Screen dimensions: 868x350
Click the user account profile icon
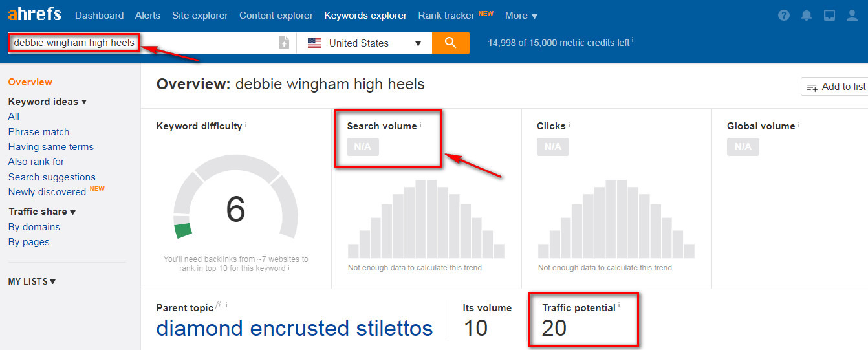(x=852, y=15)
